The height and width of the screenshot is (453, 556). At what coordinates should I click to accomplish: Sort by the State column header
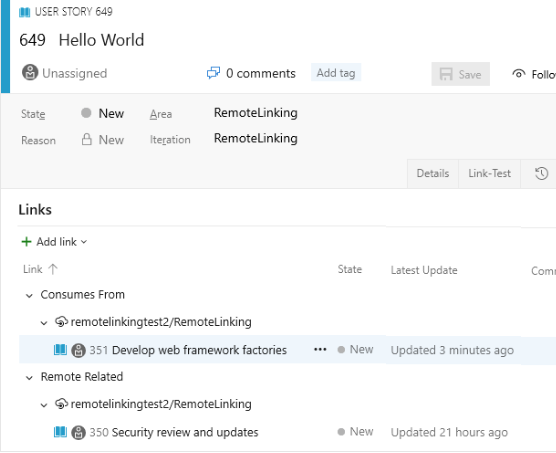click(350, 269)
